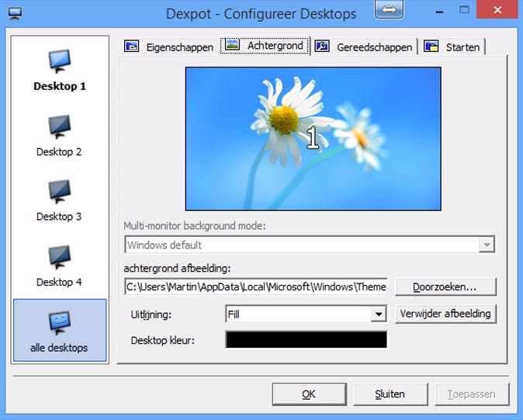Click the Sluiten button
The width and height of the screenshot is (523, 420).
pos(390,394)
